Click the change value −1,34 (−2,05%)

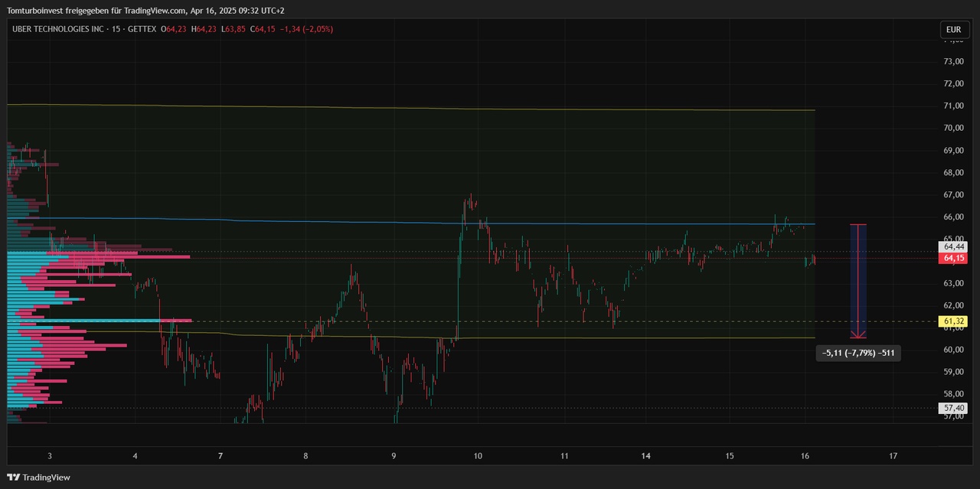(x=306, y=29)
